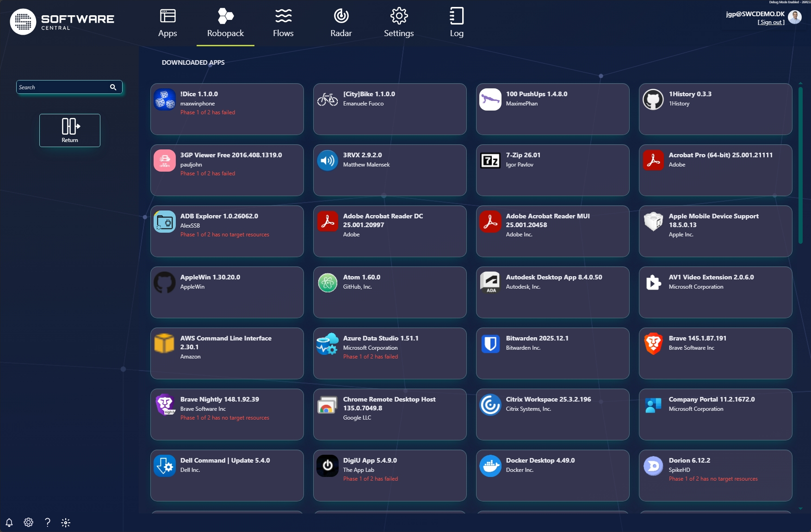
Task: Click the !Dice dice icon
Action: pos(165,99)
